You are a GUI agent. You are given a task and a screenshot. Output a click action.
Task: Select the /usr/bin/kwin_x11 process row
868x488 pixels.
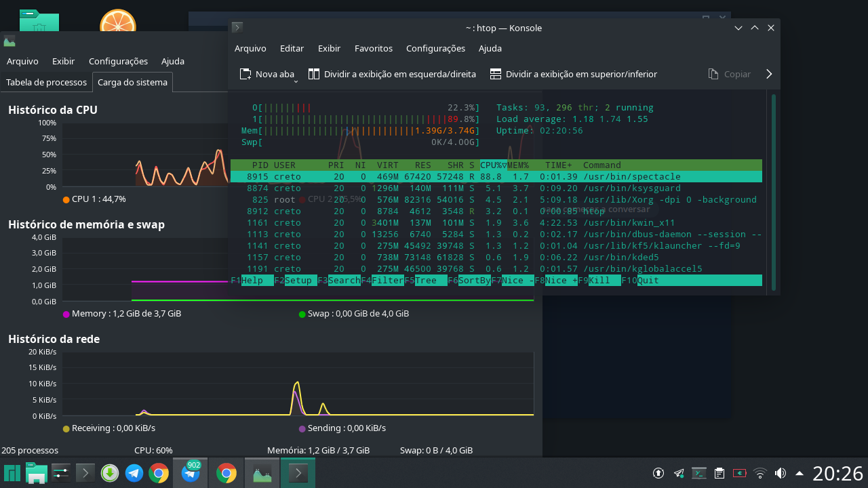496,223
